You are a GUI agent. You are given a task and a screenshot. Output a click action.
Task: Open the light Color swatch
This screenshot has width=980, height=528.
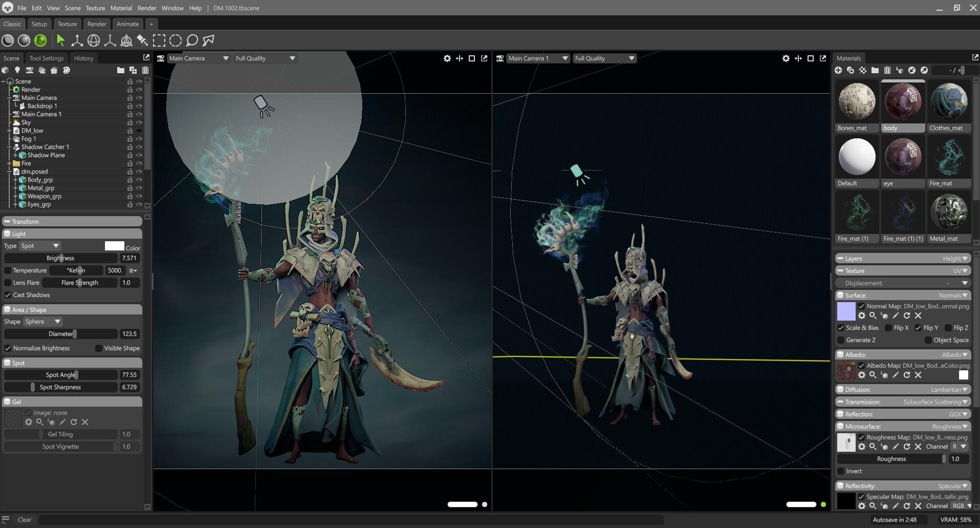(x=114, y=246)
